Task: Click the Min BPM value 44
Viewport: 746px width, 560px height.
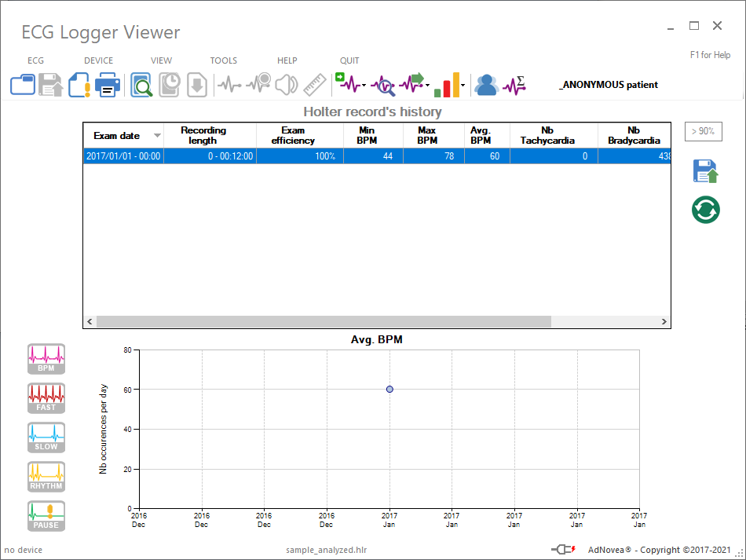Action: coord(373,156)
